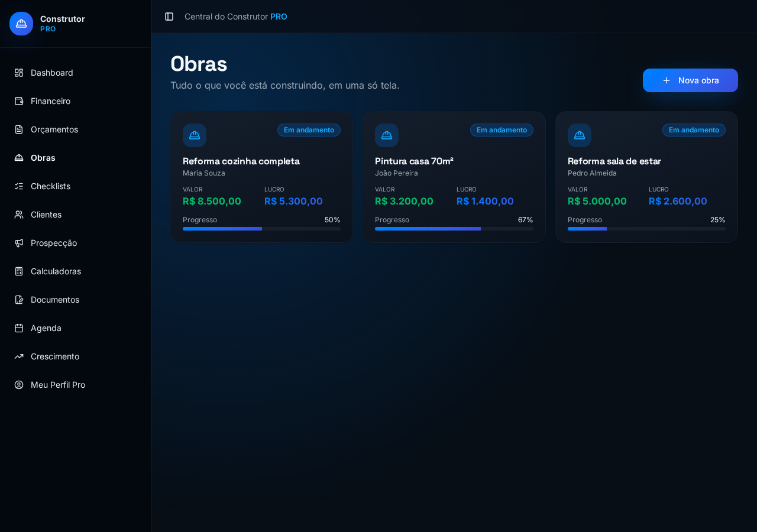The width and height of the screenshot is (757, 532).
Task: Click the Meu Perfil Pro user icon
Action: pos(19,385)
